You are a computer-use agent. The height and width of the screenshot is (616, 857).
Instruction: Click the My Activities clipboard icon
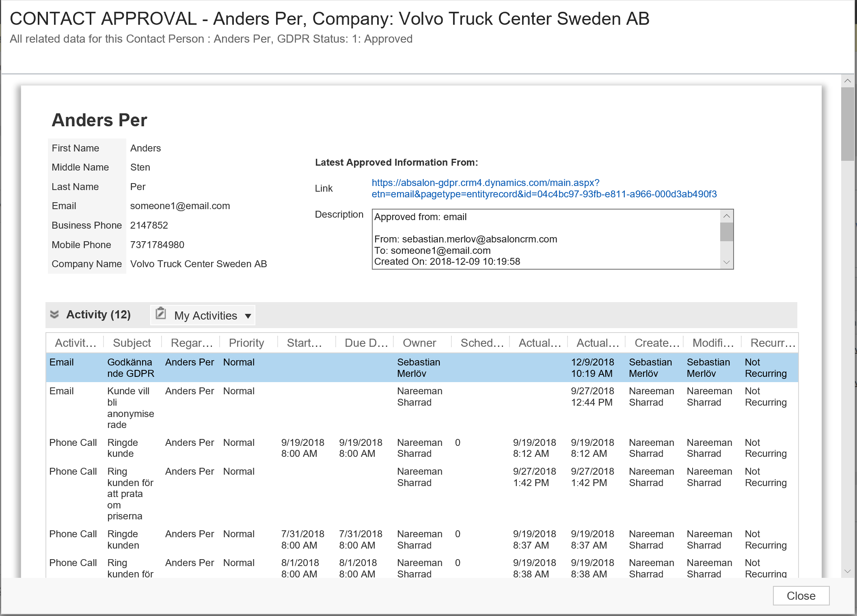click(x=161, y=313)
